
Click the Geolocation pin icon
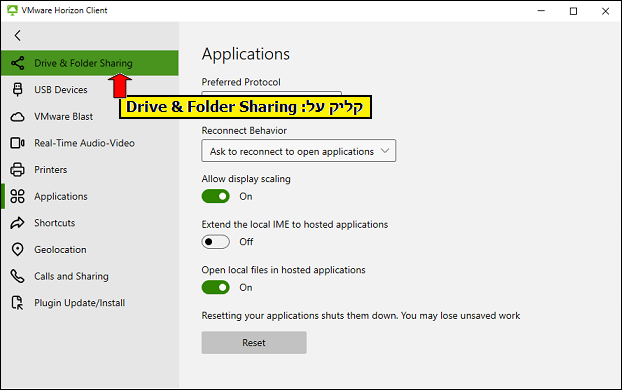tap(17, 249)
